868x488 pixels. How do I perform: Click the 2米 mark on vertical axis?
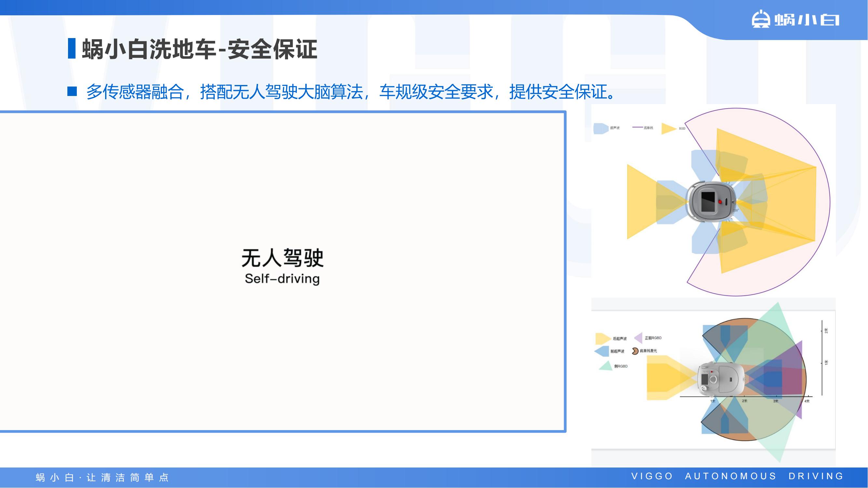826,331
